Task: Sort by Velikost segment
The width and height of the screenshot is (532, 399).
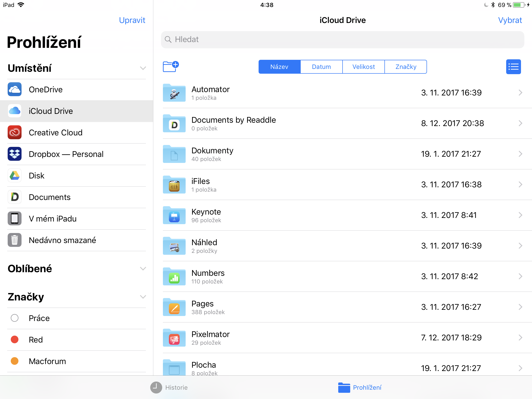Action: 363,67
